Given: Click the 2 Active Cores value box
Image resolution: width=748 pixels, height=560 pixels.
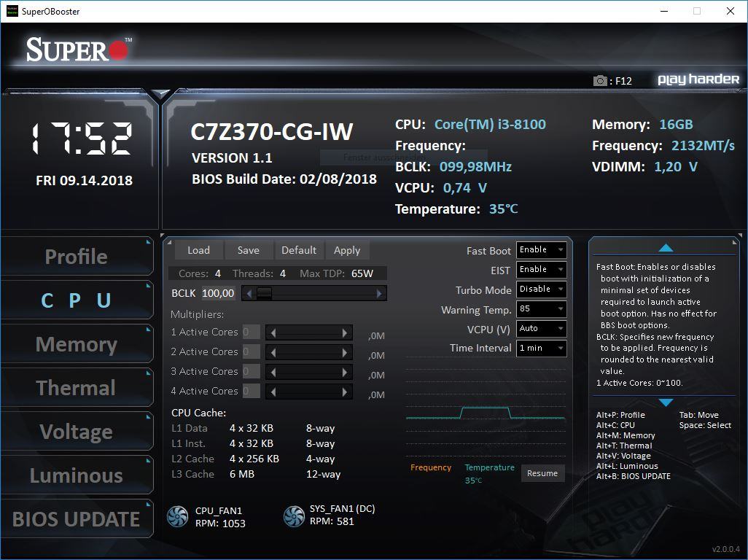Looking at the screenshot, I should (251, 351).
